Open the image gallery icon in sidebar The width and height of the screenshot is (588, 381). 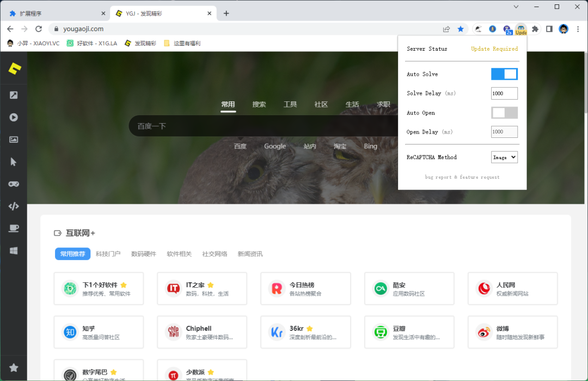(x=14, y=140)
